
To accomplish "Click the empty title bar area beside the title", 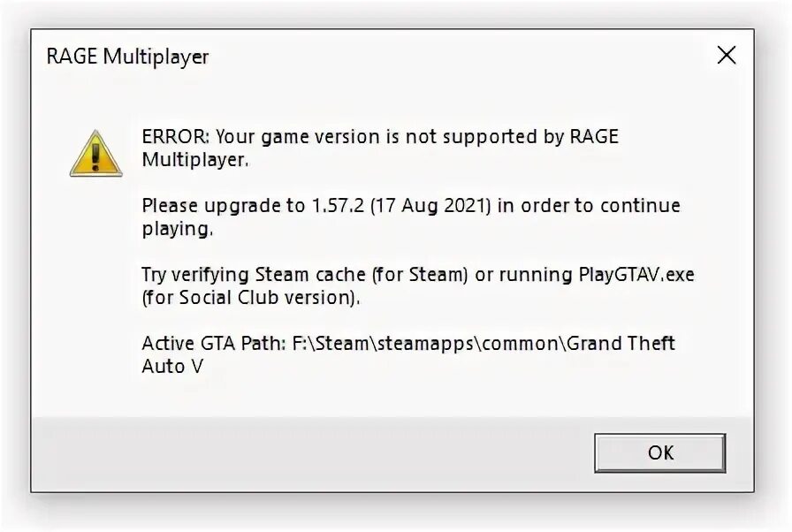I will click(x=454, y=56).
